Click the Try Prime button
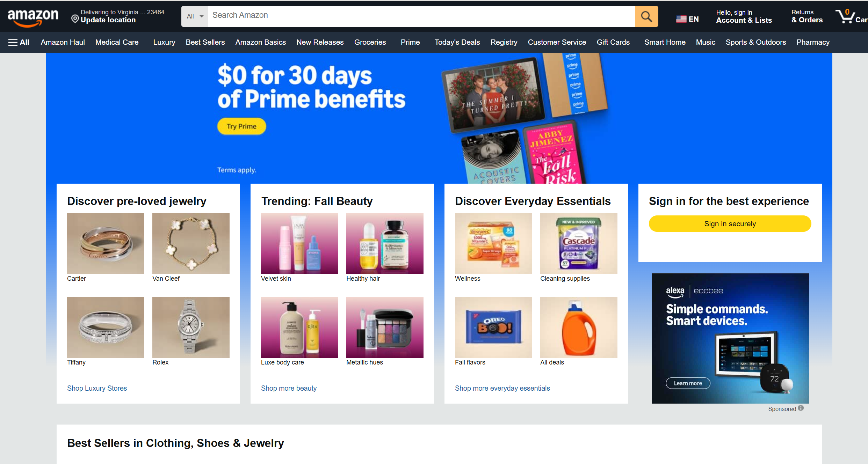The image size is (868, 464). point(241,126)
